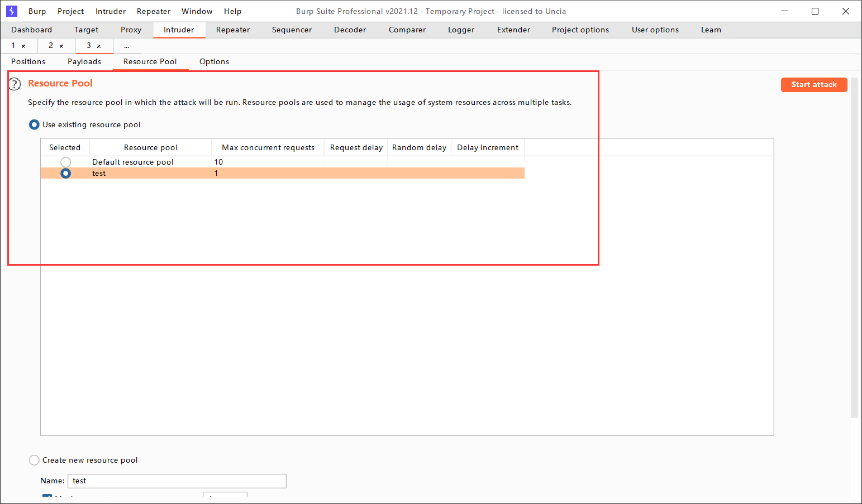Select Use existing resource pool option
Image resolution: width=862 pixels, height=504 pixels.
[x=34, y=124]
